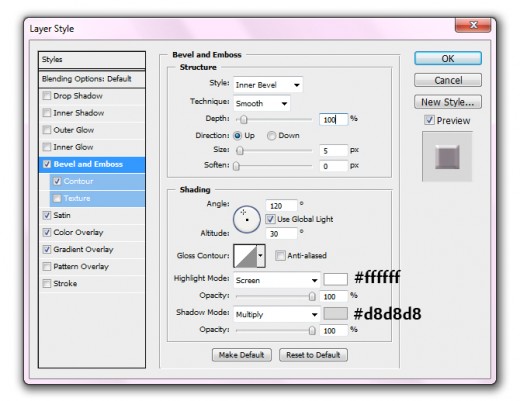Click the Depth slider handle
This screenshot has height=401, width=520.
click(244, 119)
